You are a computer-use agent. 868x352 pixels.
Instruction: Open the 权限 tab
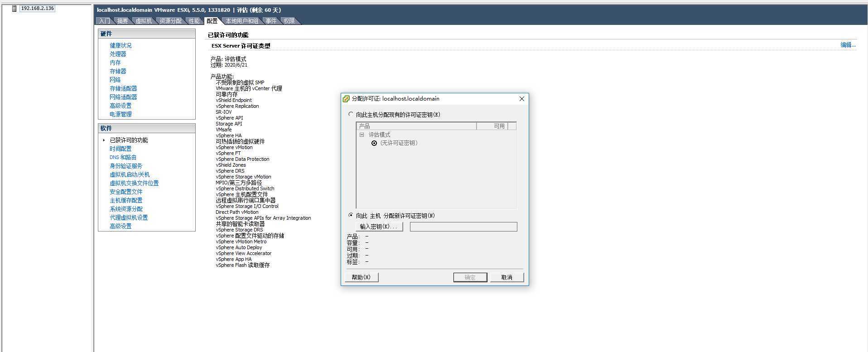tap(289, 21)
